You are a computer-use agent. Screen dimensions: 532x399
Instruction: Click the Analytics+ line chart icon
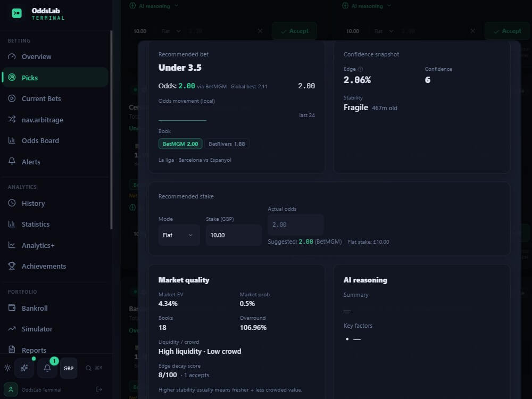click(x=12, y=245)
